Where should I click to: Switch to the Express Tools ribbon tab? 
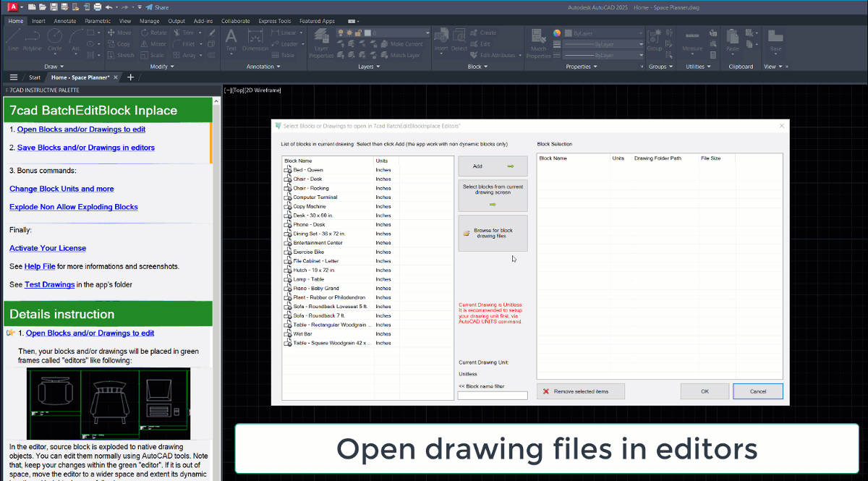[x=274, y=21]
